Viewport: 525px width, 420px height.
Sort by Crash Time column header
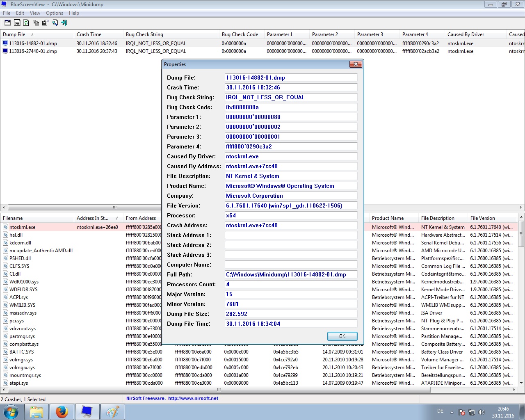(x=98, y=34)
